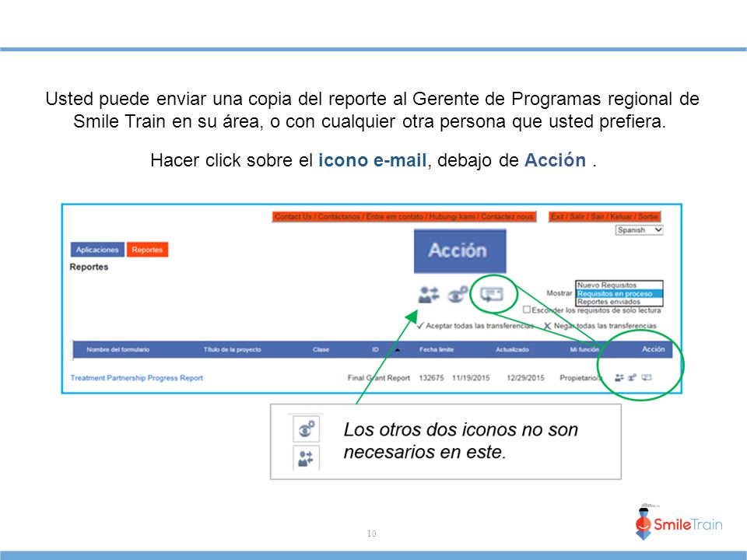747x560 pixels.
Task: Click the slide page number 10
Action: pyautogui.click(x=372, y=534)
